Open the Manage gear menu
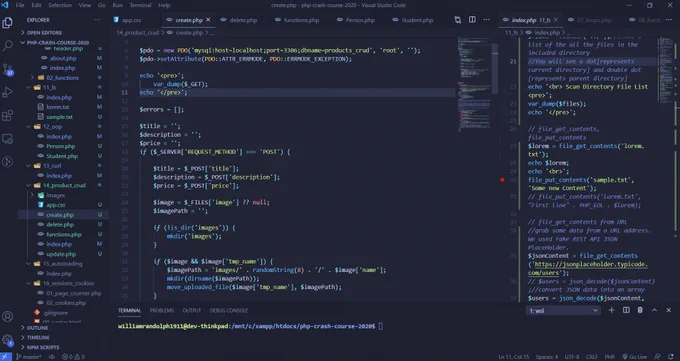This screenshot has width=680, height=361. pyautogui.click(x=7, y=340)
